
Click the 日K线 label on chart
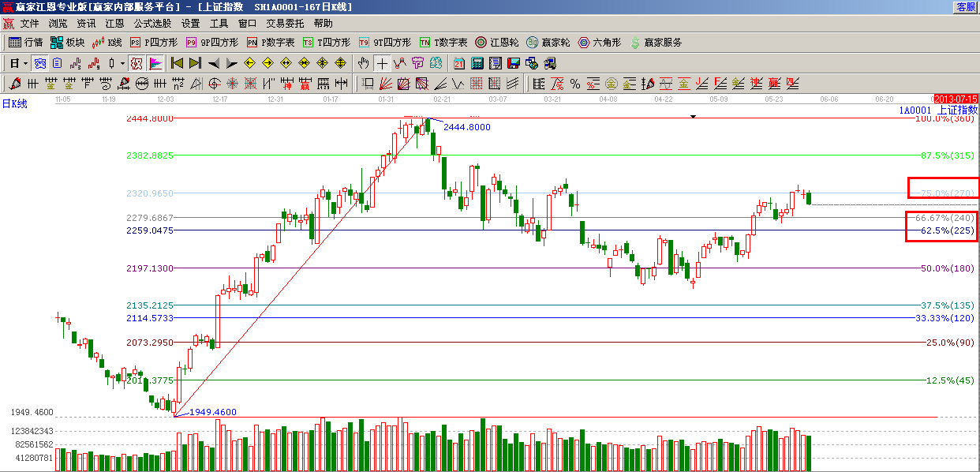click(x=14, y=104)
